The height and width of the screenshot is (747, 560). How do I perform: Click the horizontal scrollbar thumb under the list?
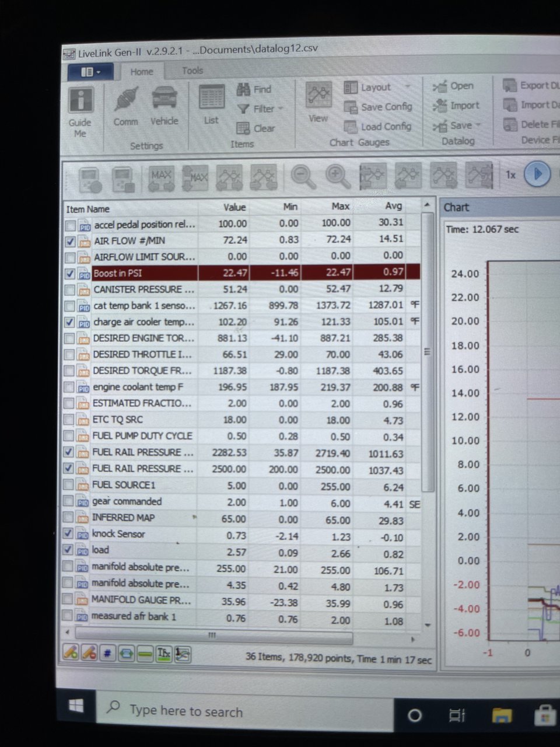tap(214, 636)
